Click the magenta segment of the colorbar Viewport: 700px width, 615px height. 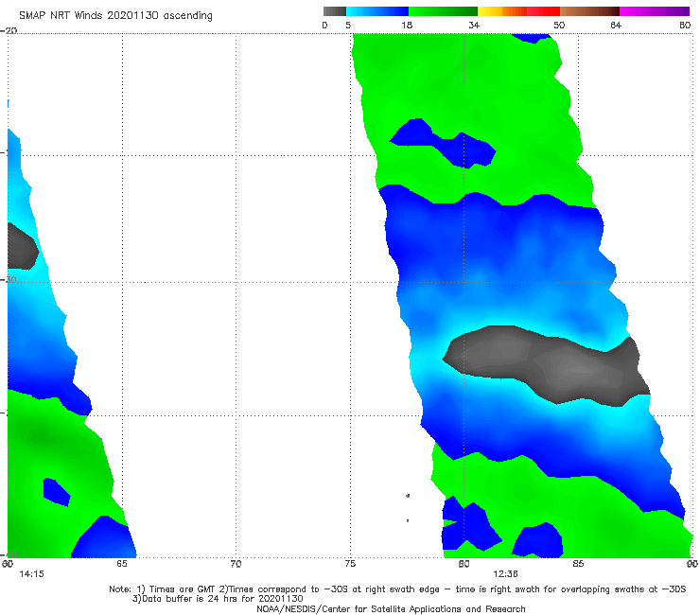pyautogui.click(x=655, y=11)
